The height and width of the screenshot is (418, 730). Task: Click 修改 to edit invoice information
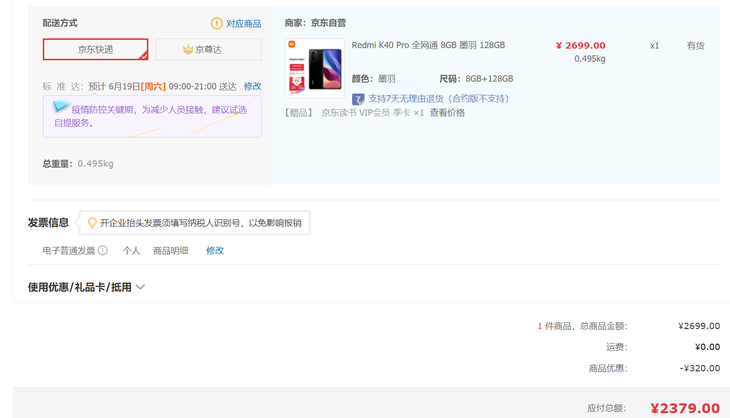[x=215, y=251]
